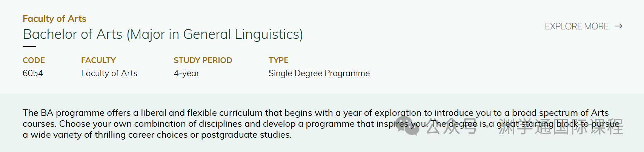This screenshot has width=644, height=152.
Task: Click the arrow icon beside EXPLORE MORE
Action: [x=618, y=26]
